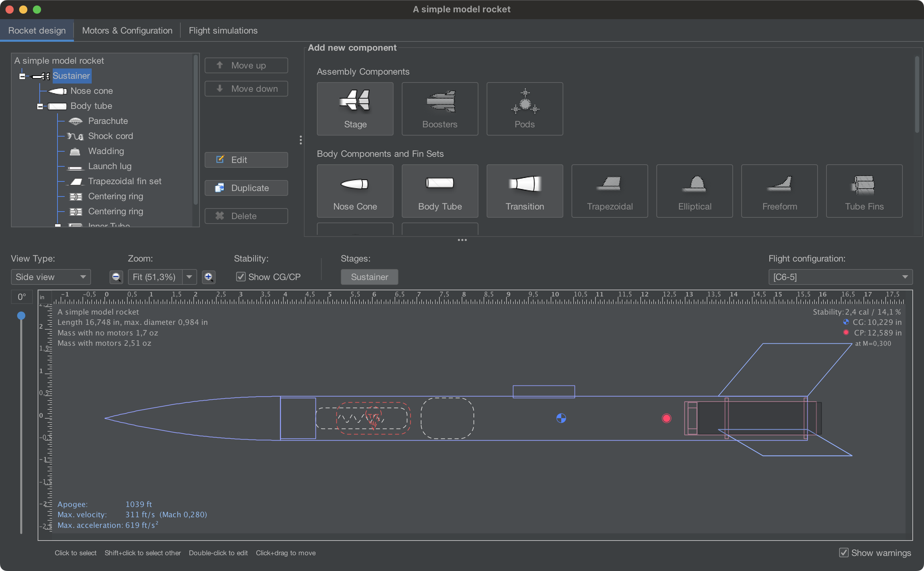Open the View Type dropdown
This screenshot has width=924, height=571.
(51, 277)
